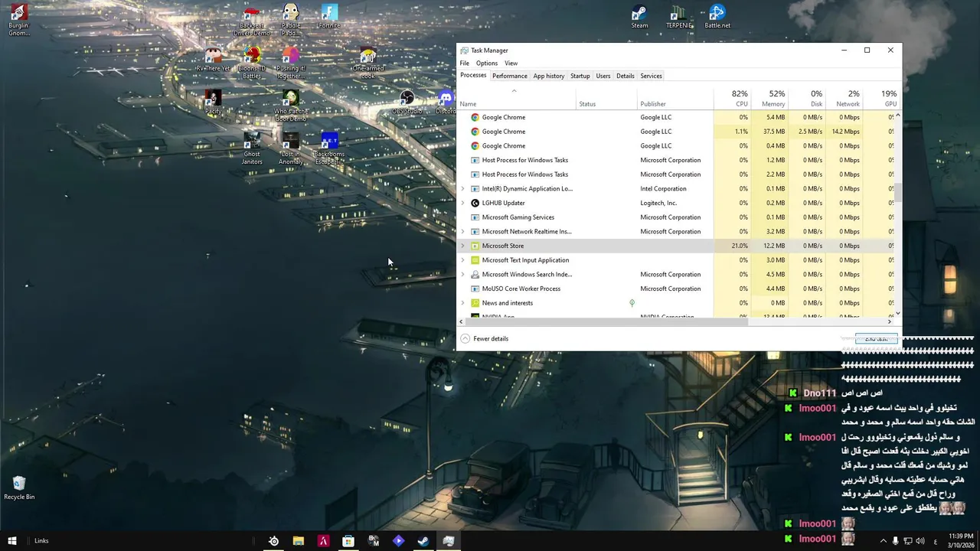The image size is (980, 551).
Task: Expand the LGHUB Updater process group
Action: [462, 203]
